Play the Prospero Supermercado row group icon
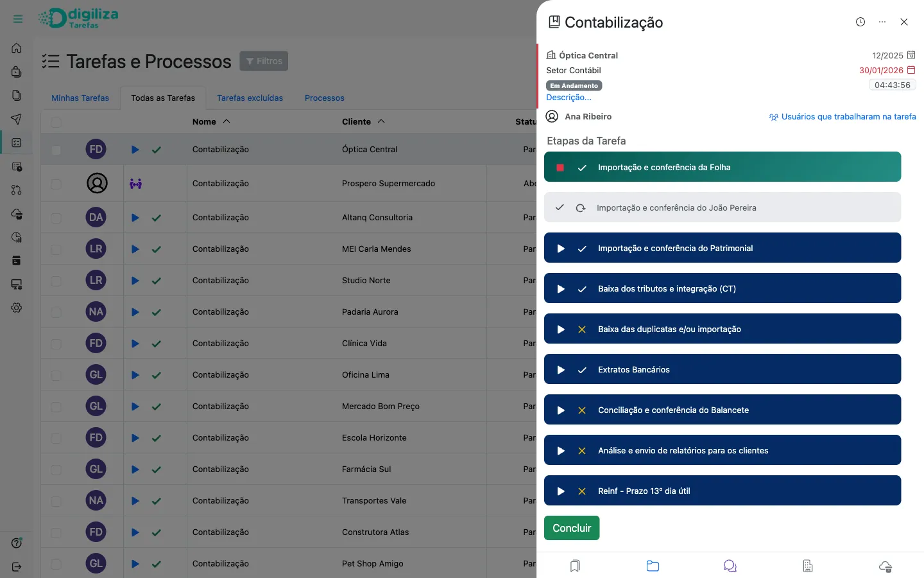This screenshot has width=924, height=578. (x=135, y=184)
